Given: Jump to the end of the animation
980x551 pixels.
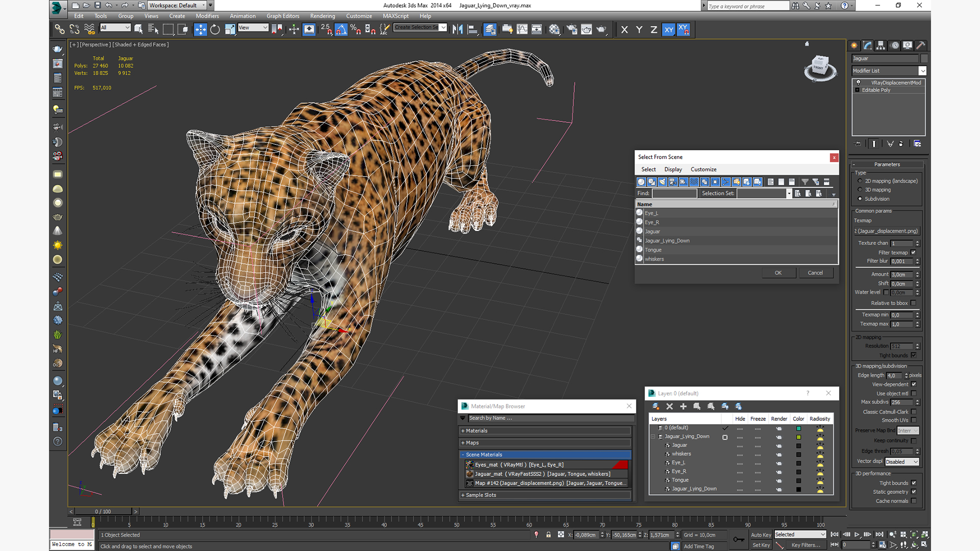Looking at the screenshot, I should click(879, 535).
